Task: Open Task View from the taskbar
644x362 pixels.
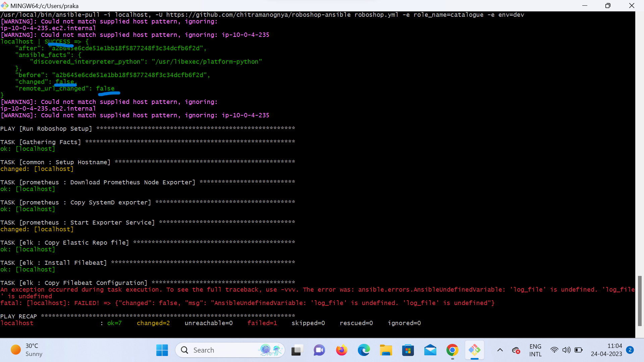Action: 297,350
